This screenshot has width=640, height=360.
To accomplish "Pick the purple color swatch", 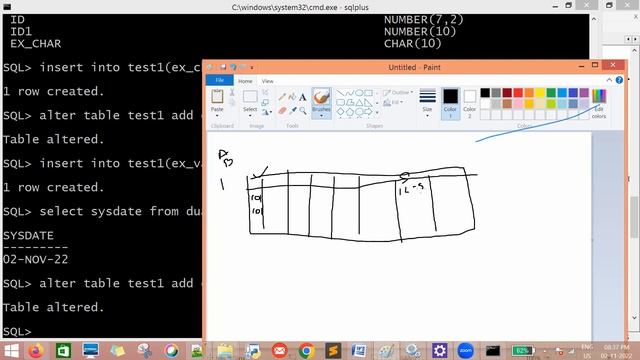I will [x=584, y=93].
